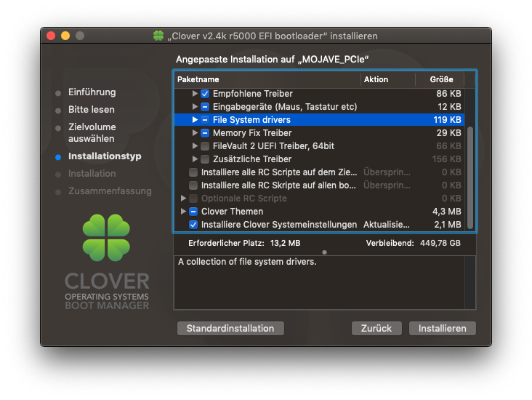This screenshot has width=532, height=400.
Task: Enable the FileVault 2 UEFI Treiber checkbox
Action: (x=205, y=146)
